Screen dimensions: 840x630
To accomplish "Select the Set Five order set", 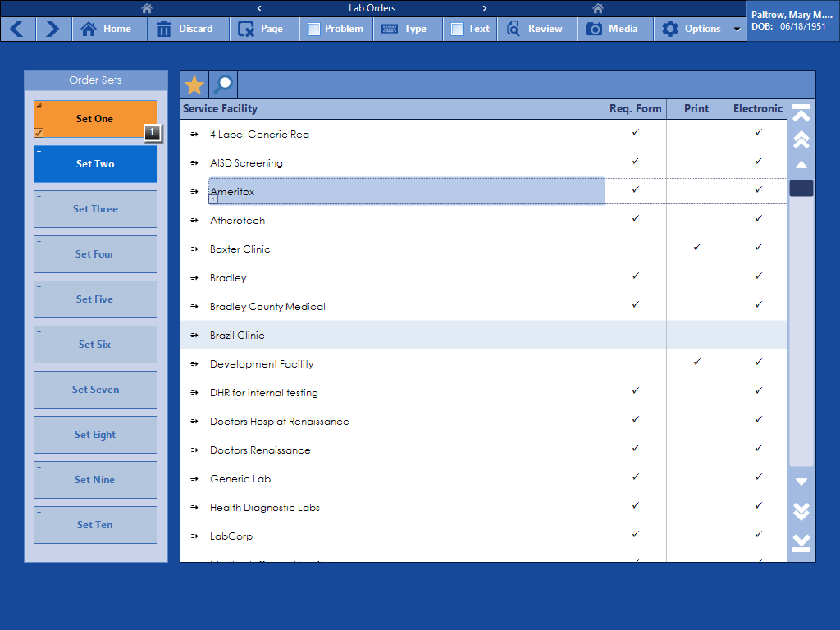I will [95, 299].
